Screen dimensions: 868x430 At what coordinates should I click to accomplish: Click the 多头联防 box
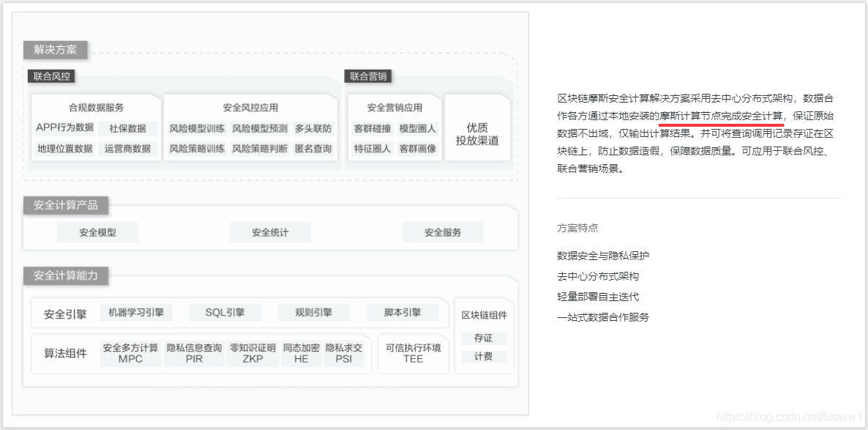point(313,128)
